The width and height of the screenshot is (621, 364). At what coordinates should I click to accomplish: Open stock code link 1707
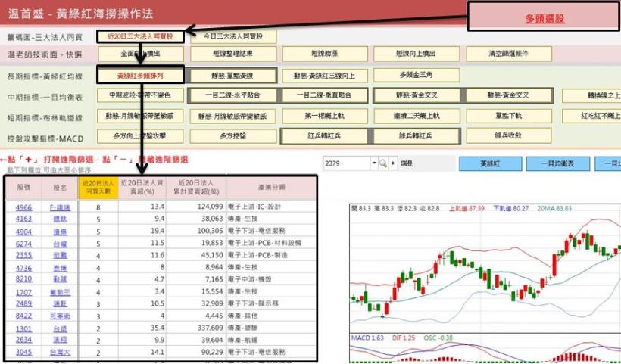23,292
